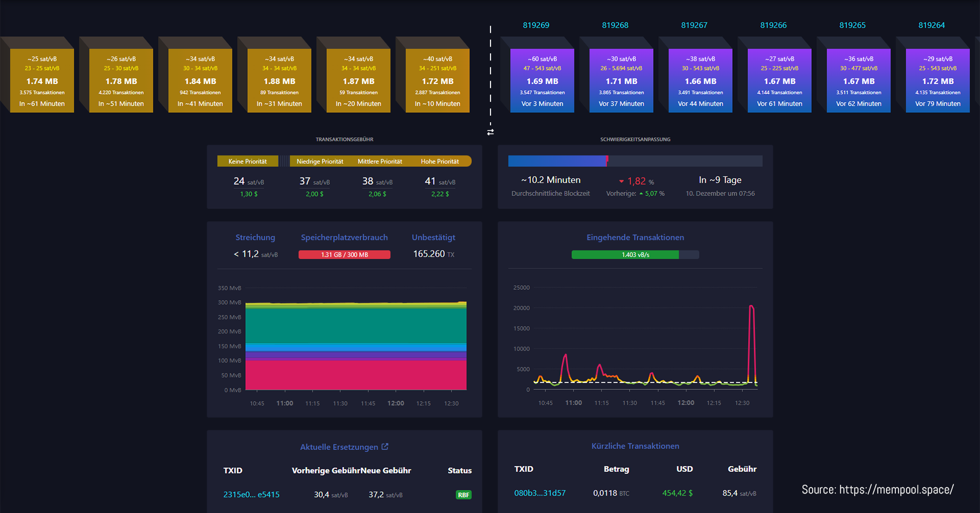Click the Eingehende Transaktionen chart title
980x513 pixels.
tap(635, 238)
